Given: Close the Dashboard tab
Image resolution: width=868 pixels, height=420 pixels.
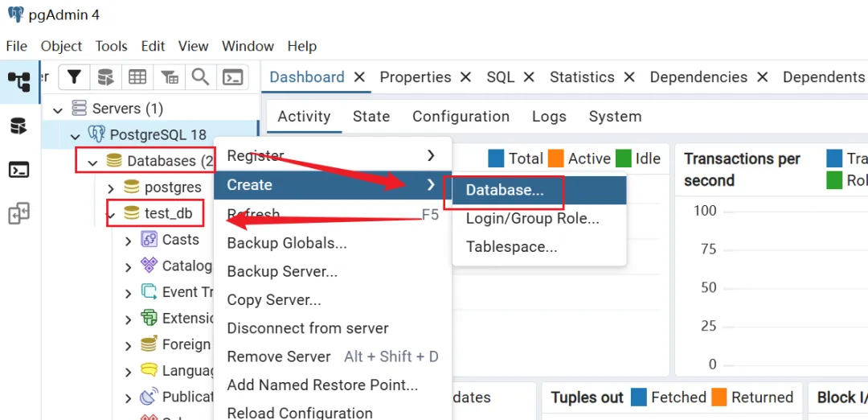Looking at the screenshot, I should (x=359, y=77).
